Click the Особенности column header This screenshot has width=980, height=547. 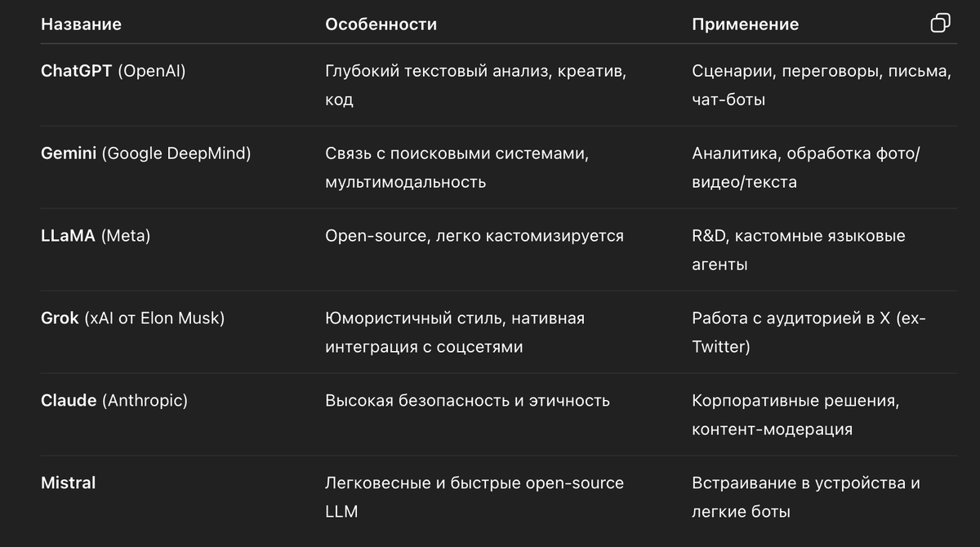tap(381, 24)
